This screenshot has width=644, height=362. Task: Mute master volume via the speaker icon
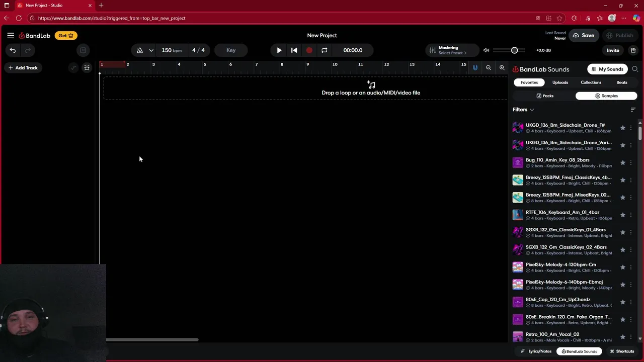tap(486, 50)
